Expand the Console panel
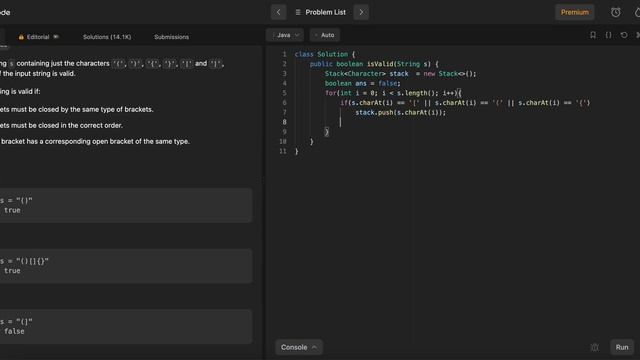Viewport: 640px width, 360px height. pos(299,347)
